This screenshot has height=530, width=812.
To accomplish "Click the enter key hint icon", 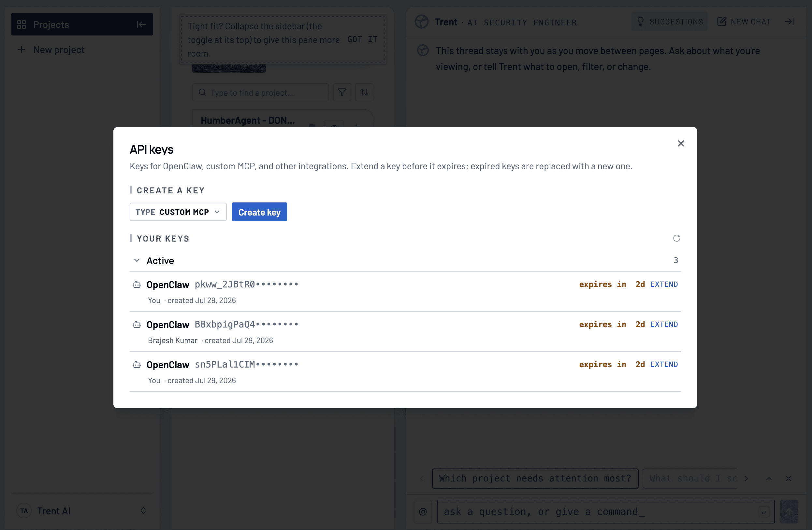I will coord(764,511).
